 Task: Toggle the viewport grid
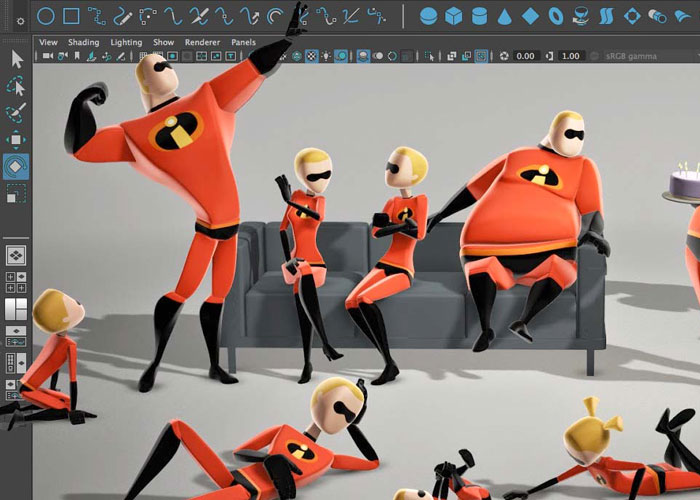point(143,56)
